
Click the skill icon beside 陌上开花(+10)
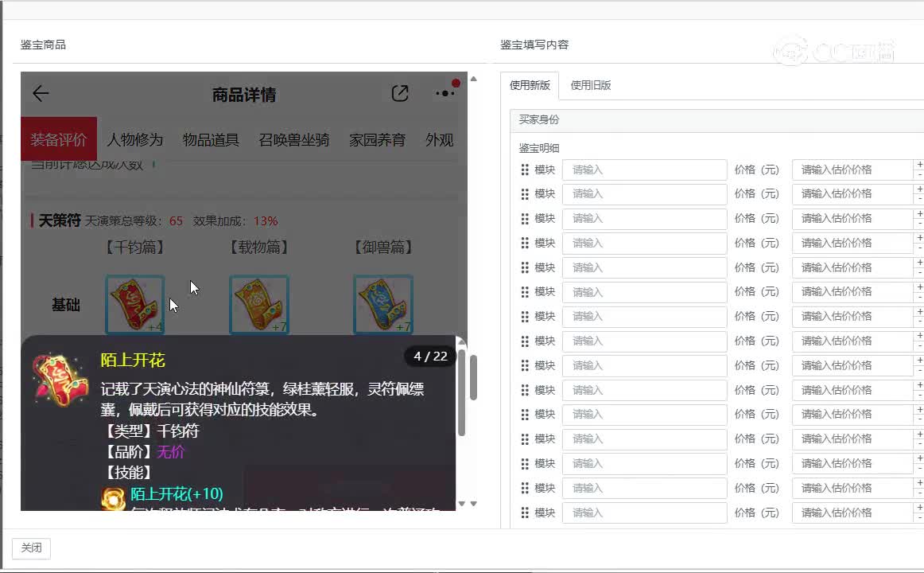point(113,499)
